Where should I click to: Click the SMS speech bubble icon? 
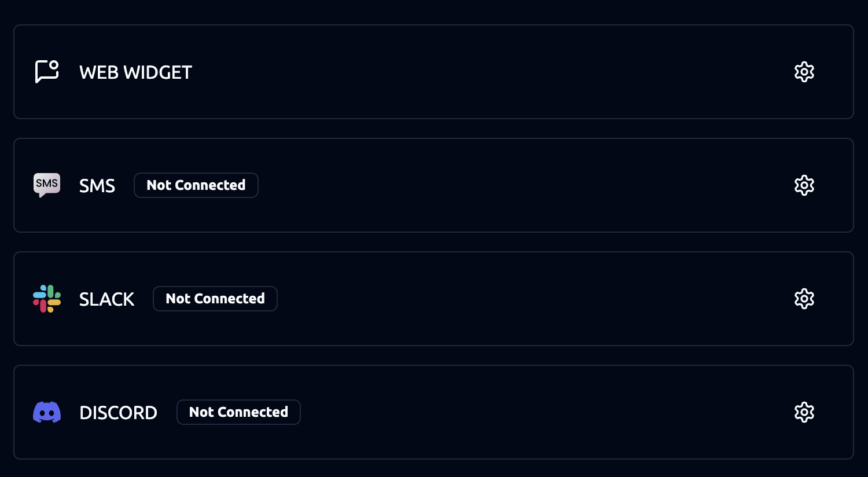click(x=46, y=185)
